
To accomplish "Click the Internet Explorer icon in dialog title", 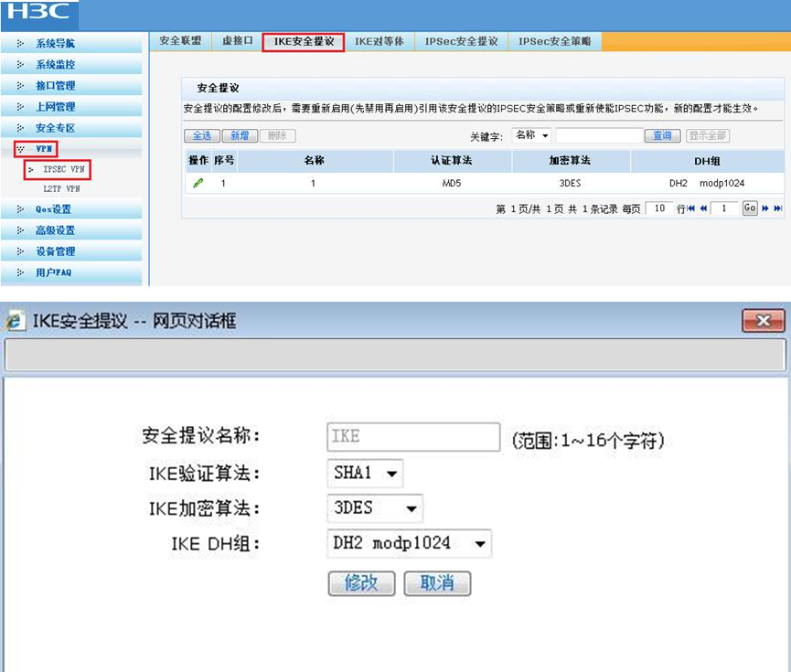I will click(x=15, y=321).
